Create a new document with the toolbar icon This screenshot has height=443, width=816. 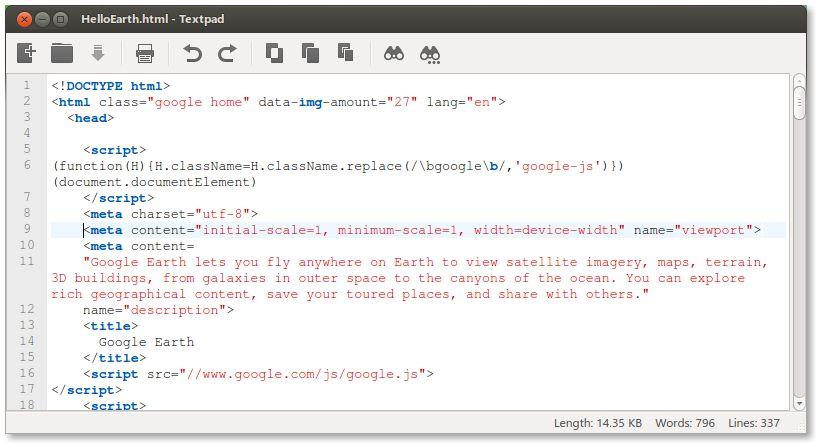[x=26, y=53]
